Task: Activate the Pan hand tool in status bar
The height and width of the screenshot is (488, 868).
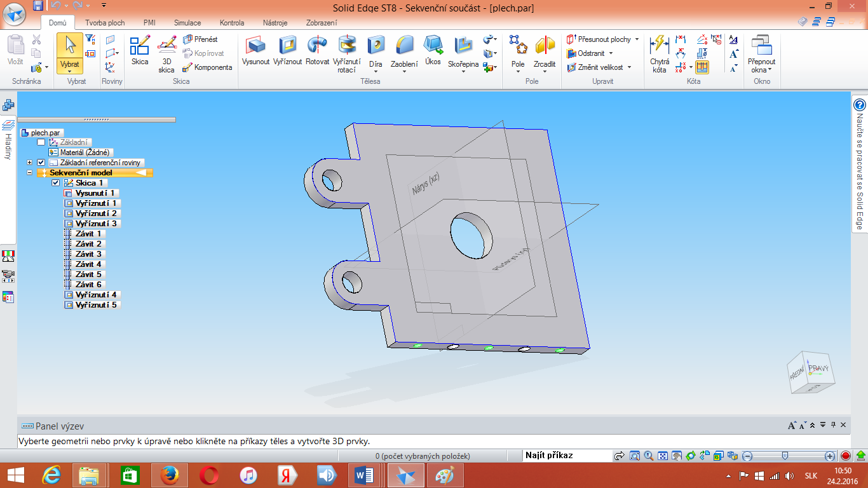Action: tap(677, 456)
